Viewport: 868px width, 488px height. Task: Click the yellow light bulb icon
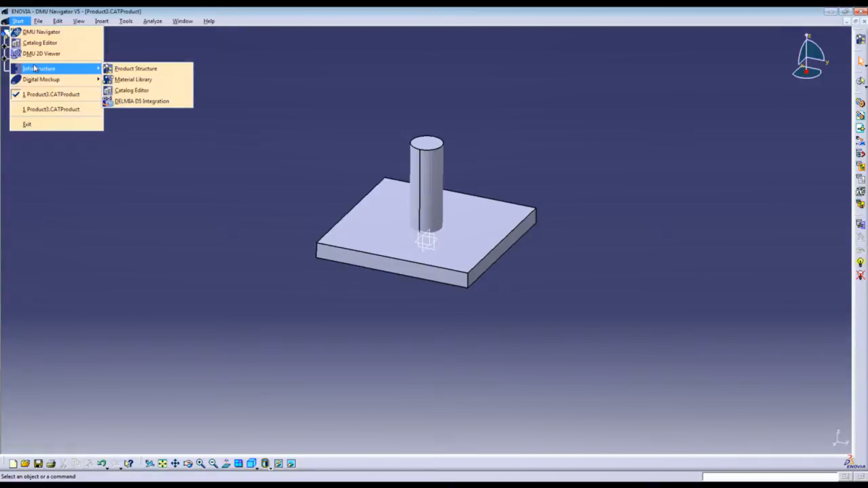click(x=860, y=262)
